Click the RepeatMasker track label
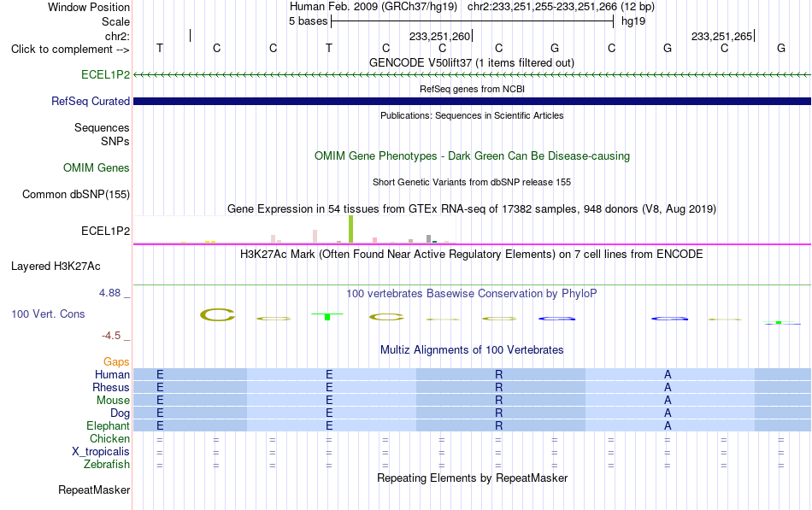Image resolution: width=812 pixels, height=510 pixels. (94, 489)
